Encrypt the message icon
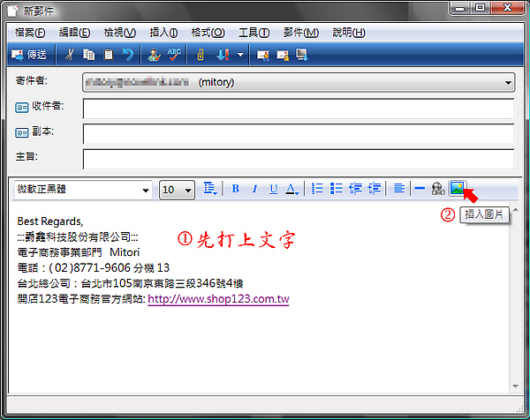Image resolution: width=530 pixels, height=420 pixels. 283,55
